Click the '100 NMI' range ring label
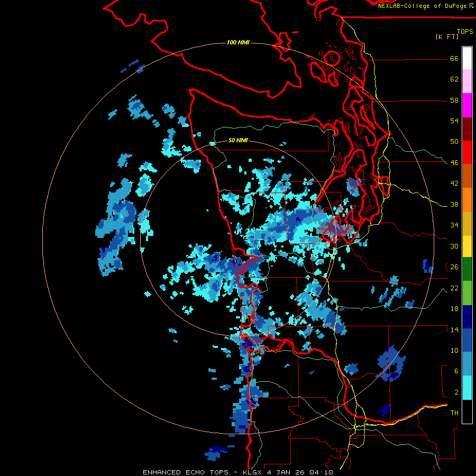 click(x=238, y=42)
